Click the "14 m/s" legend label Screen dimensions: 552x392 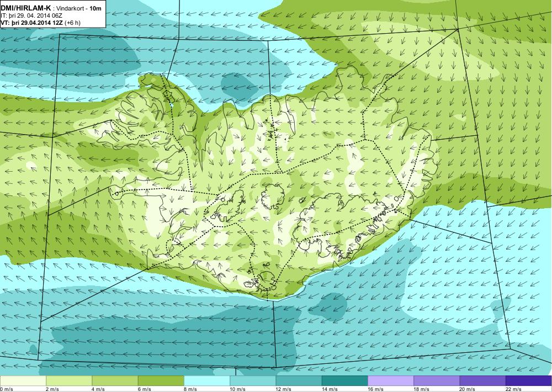click(x=330, y=389)
